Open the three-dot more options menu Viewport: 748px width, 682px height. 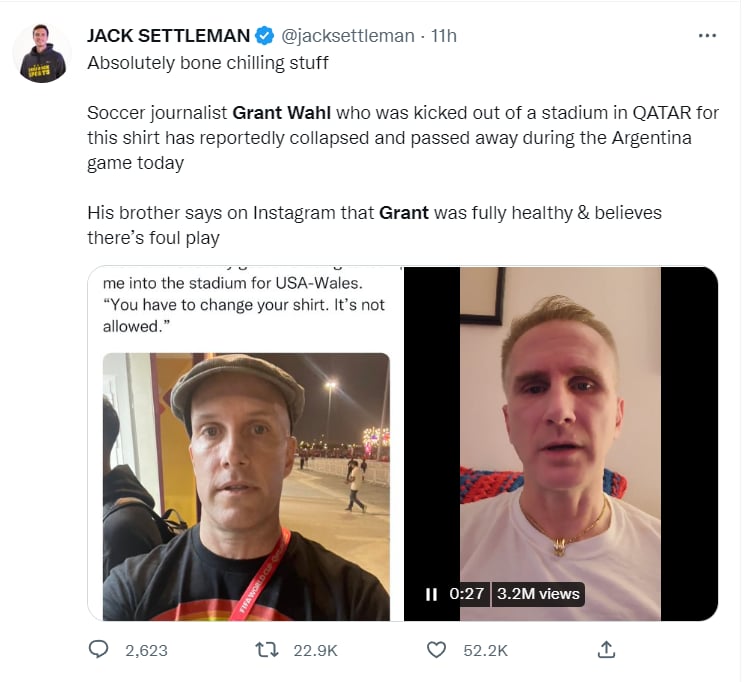click(707, 36)
